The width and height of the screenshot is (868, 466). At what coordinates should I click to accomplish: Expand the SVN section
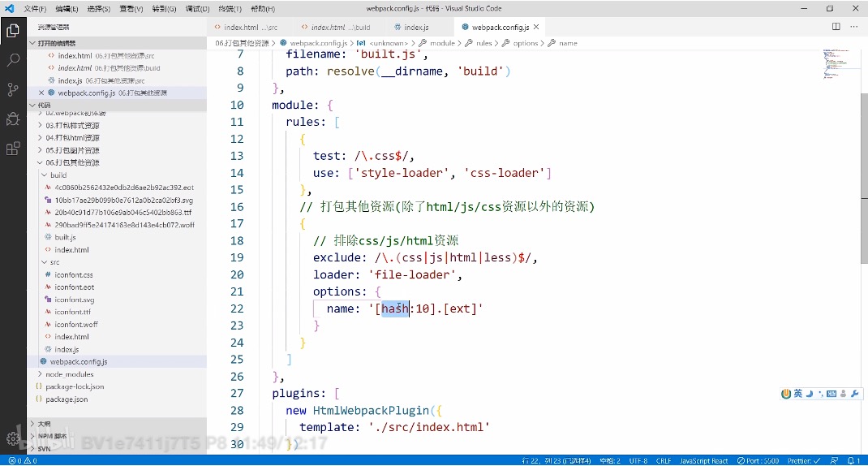45,448
